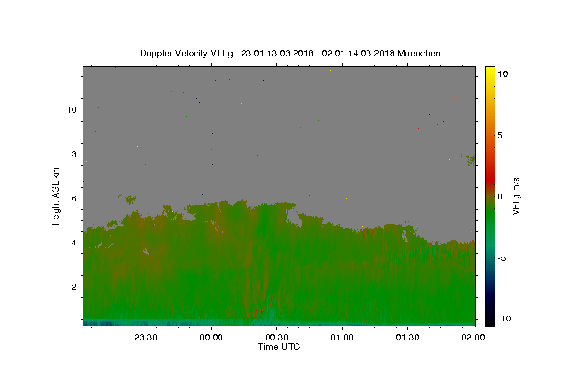The image size is (588, 392).
Task: Click the Height AGL km axis title
Action: [x=56, y=196]
